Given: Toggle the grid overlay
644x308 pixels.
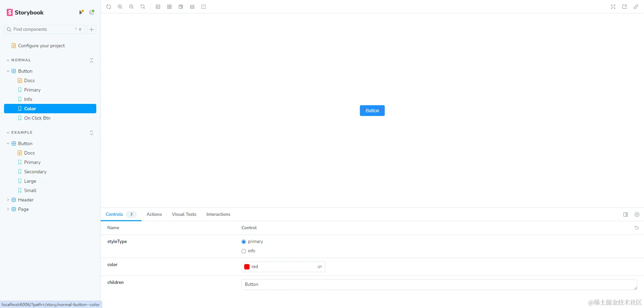Looking at the screenshot, I should click(x=169, y=7).
